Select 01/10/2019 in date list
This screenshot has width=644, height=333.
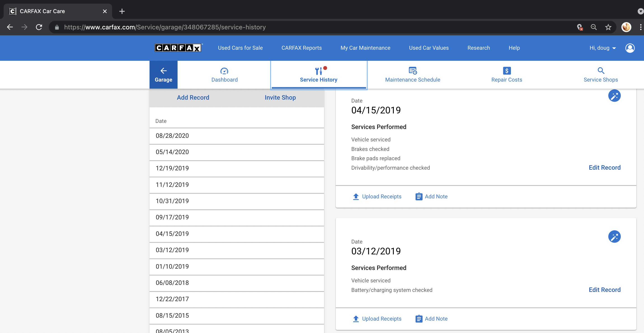pyautogui.click(x=237, y=267)
